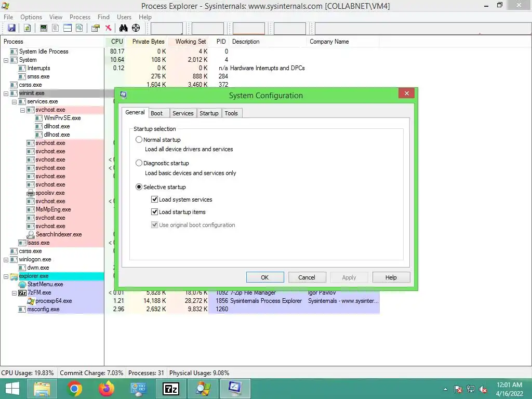
Task: Click the Process Explorer title bar icon
Action: (x=5, y=6)
